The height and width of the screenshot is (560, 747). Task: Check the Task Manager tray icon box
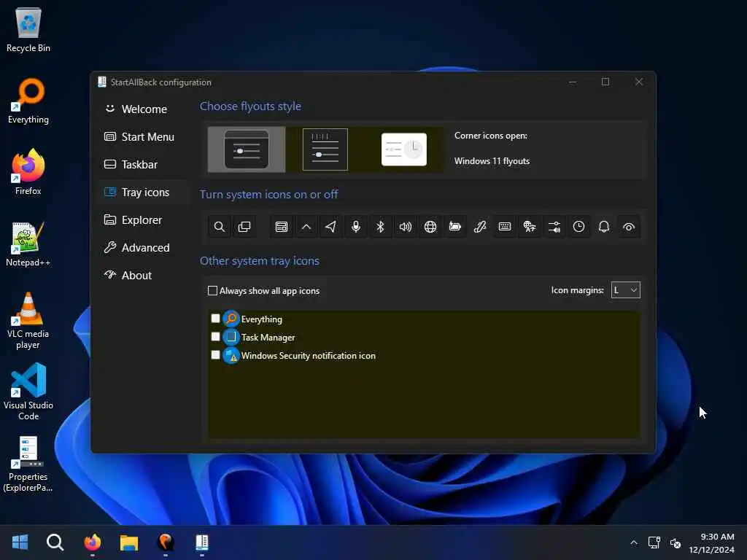[215, 337]
